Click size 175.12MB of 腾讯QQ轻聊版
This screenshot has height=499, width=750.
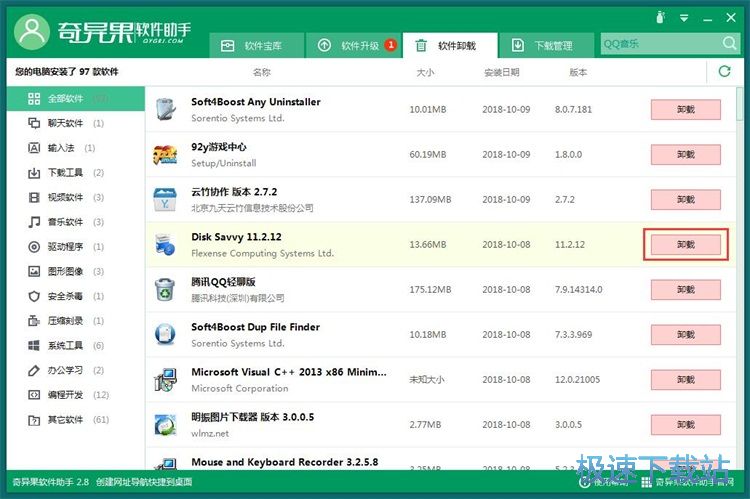click(430, 289)
